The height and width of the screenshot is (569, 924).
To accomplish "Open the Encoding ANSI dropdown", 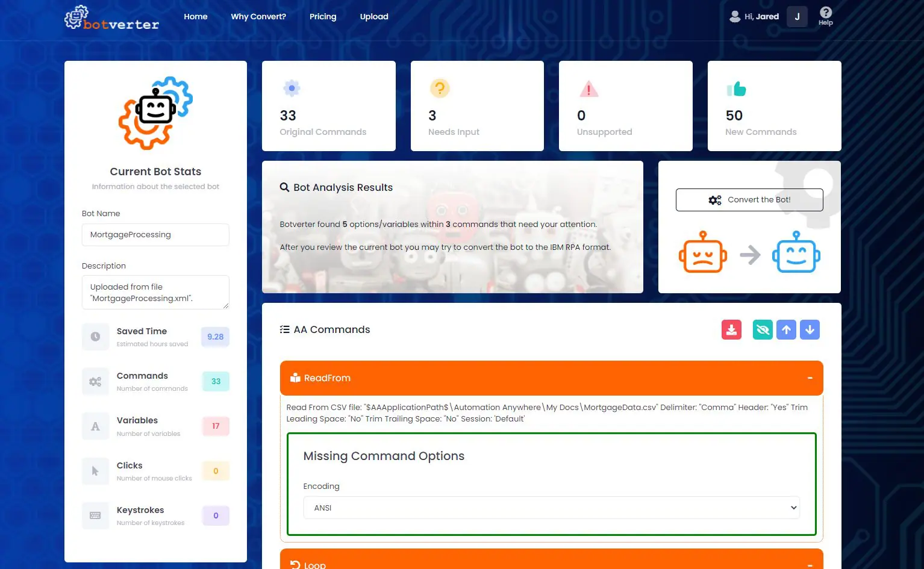I will [x=552, y=508].
